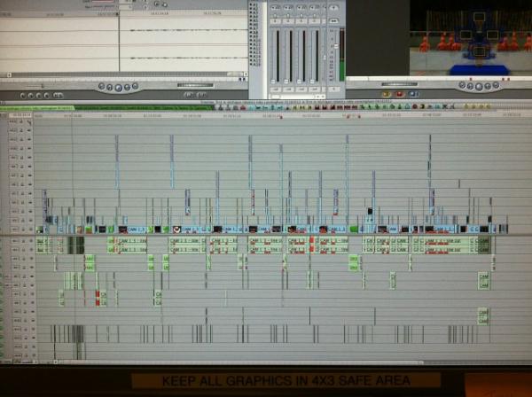Click the fourth channel fader in Audio Mixer
The height and width of the screenshot is (397, 532).
coord(312,82)
